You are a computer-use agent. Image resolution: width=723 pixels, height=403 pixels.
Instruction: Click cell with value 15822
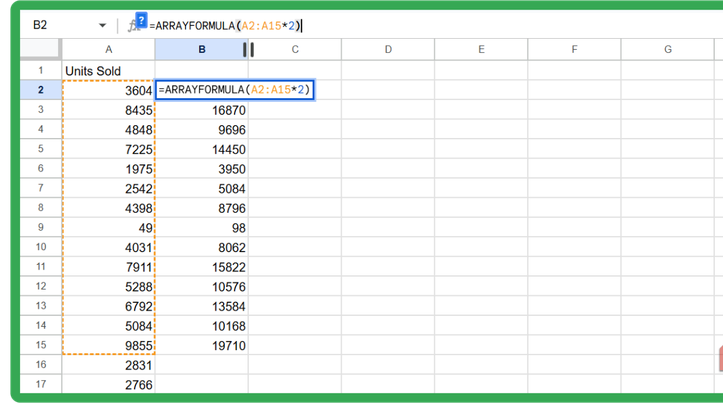click(x=201, y=267)
